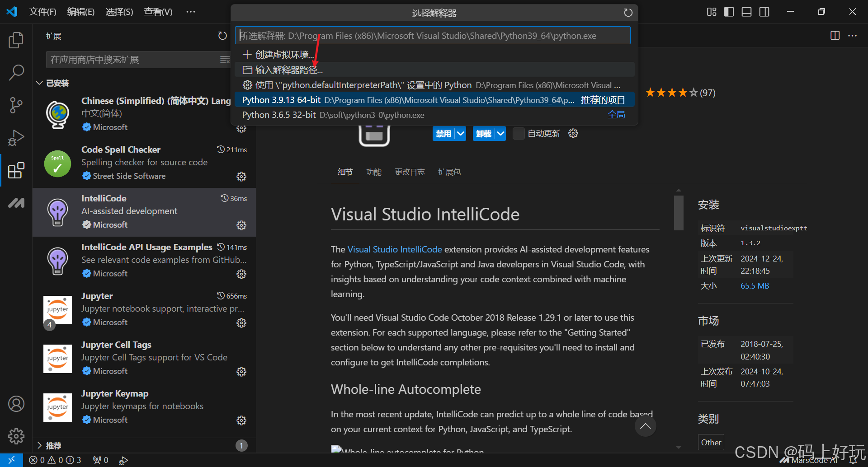Click the 禁用 button to disable IntelliCode
Screen dimensions: 868x467
(x=444, y=133)
